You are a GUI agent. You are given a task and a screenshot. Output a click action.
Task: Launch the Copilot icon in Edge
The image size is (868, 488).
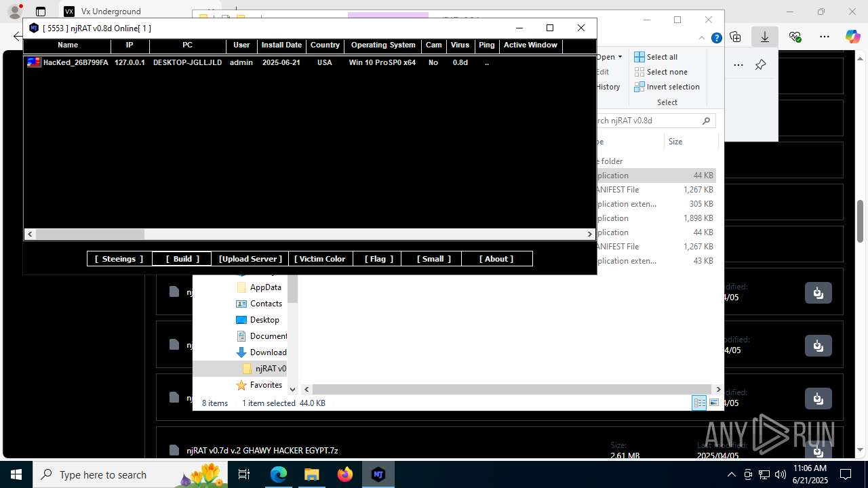(852, 37)
